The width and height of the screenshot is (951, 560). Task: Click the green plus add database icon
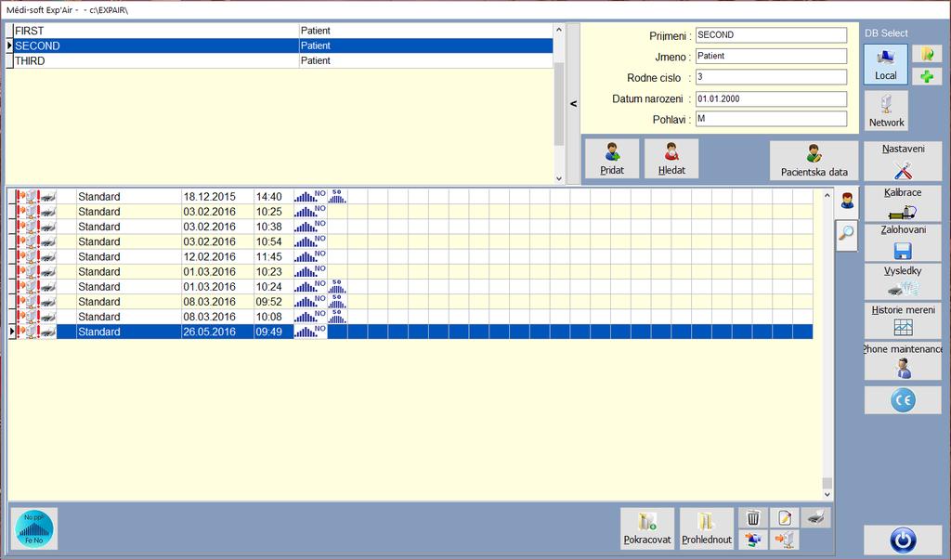[x=927, y=76]
